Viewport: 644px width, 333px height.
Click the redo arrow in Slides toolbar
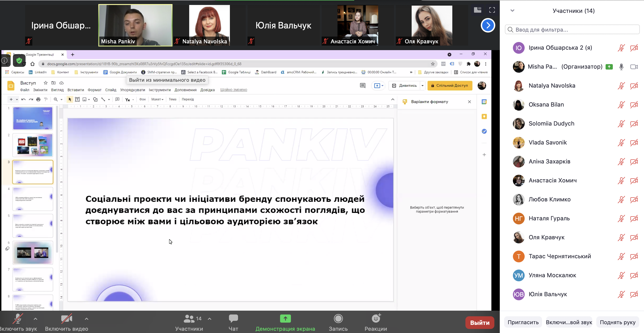point(31,99)
